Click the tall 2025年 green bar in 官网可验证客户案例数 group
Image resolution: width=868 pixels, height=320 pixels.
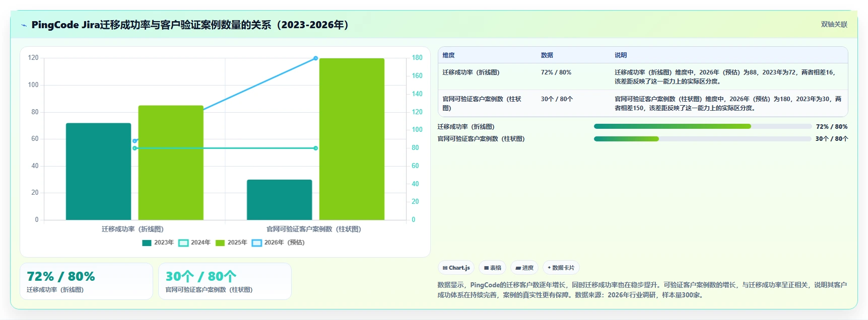click(x=352, y=139)
